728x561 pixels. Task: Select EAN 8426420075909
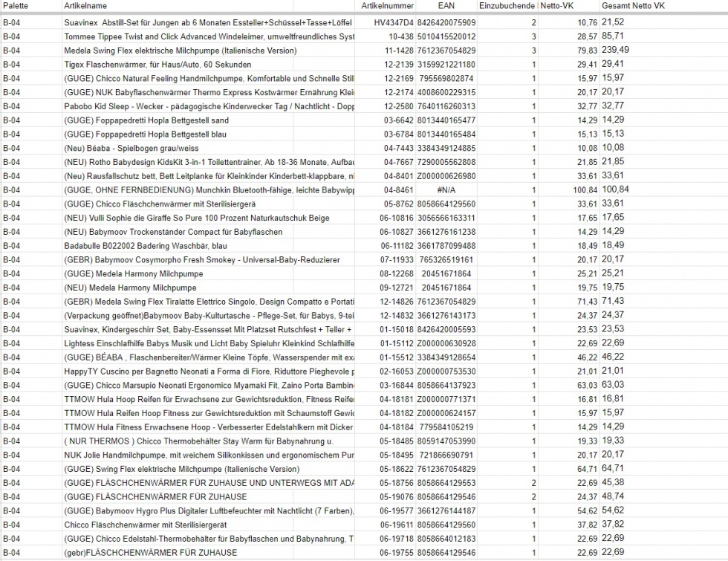pos(446,22)
